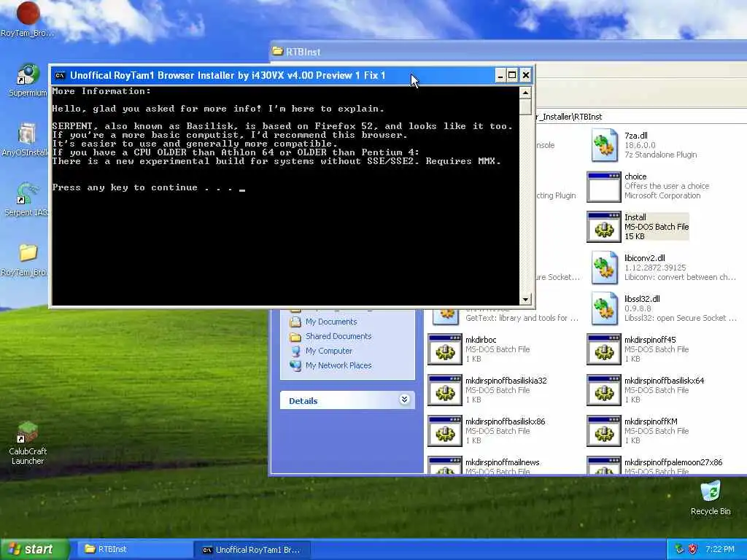Click the "MS-DOS Batch File" text under Install
The image size is (747, 560).
[x=657, y=227]
